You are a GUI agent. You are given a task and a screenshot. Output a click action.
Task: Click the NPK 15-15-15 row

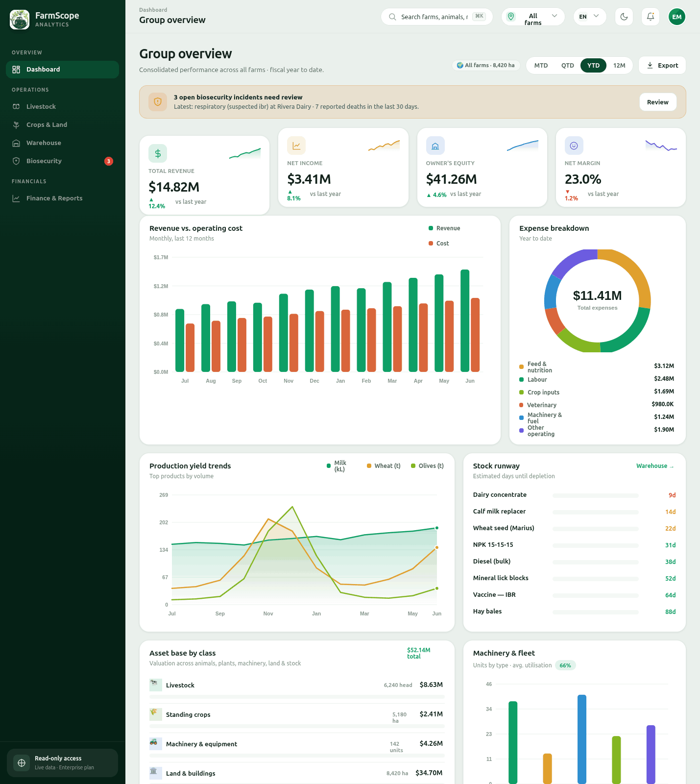pyautogui.click(x=574, y=545)
